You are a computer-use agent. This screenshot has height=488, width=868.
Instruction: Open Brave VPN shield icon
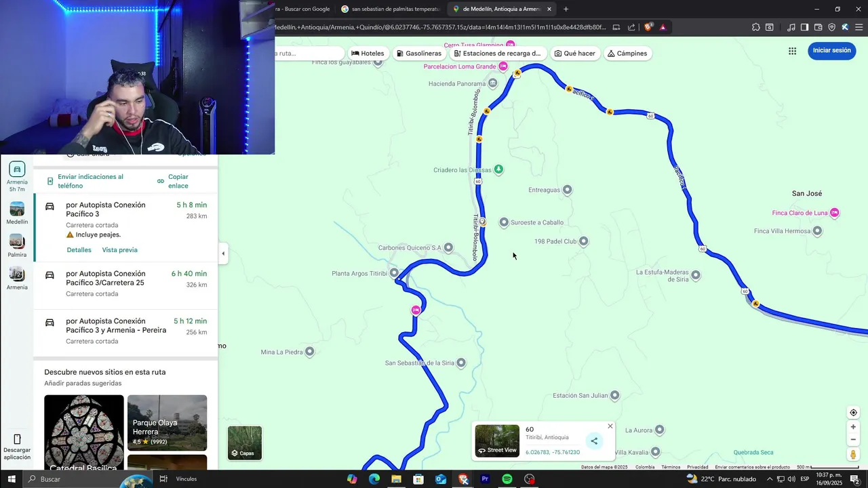(832, 27)
